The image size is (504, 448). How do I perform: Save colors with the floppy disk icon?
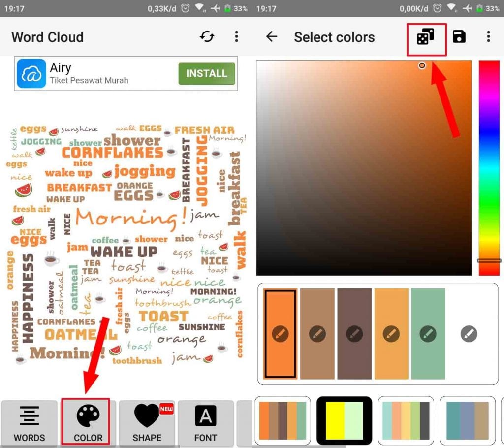[x=459, y=36]
